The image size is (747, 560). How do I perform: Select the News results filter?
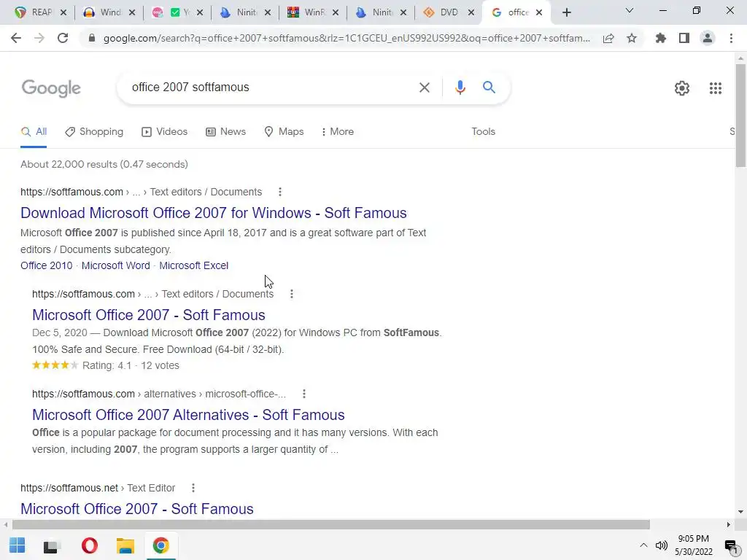226,132
